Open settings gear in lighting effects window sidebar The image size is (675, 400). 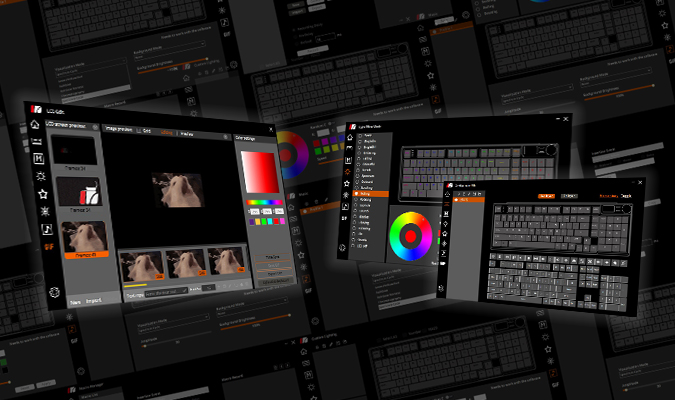point(342,248)
